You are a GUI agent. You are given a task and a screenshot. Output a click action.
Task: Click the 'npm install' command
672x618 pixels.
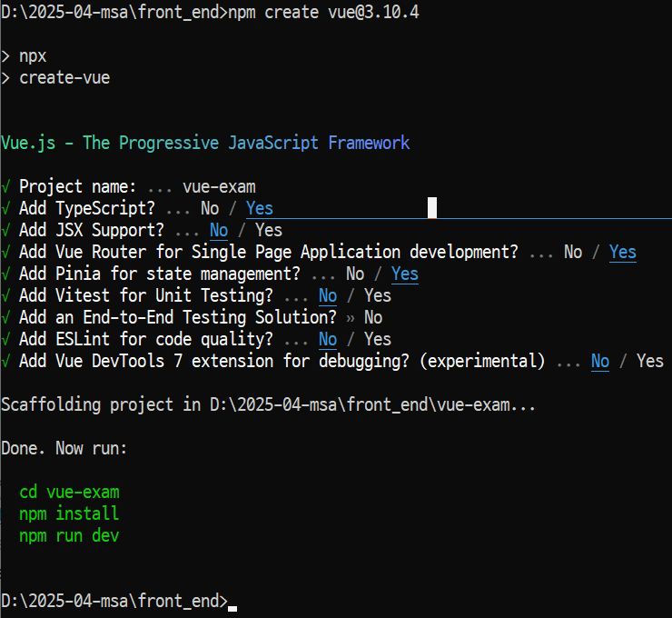pos(69,514)
